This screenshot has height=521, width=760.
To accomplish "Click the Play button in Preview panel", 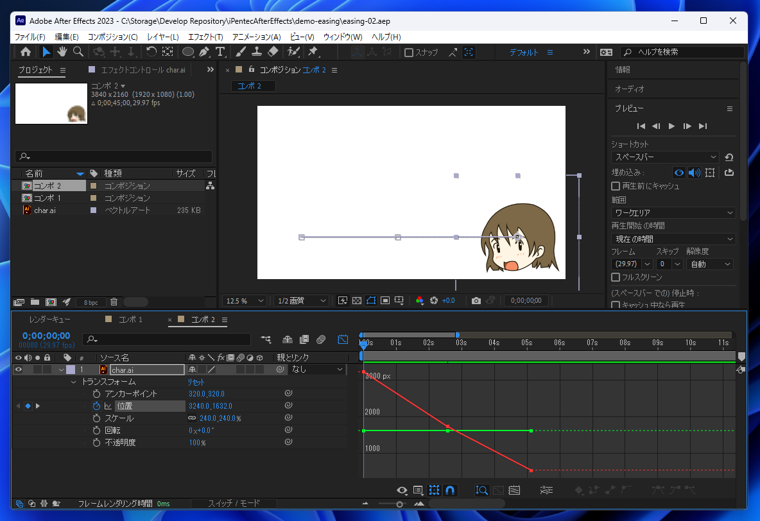I will click(x=671, y=126).
